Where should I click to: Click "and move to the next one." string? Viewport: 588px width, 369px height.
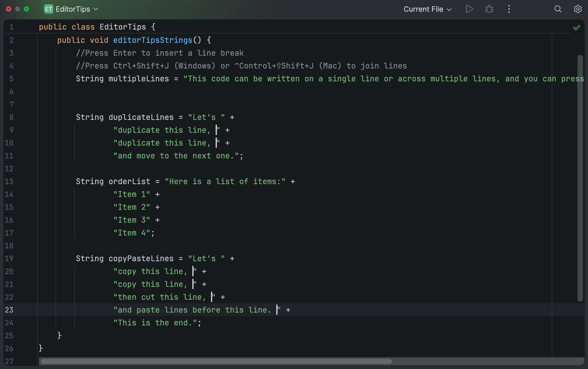pos(176,156)
